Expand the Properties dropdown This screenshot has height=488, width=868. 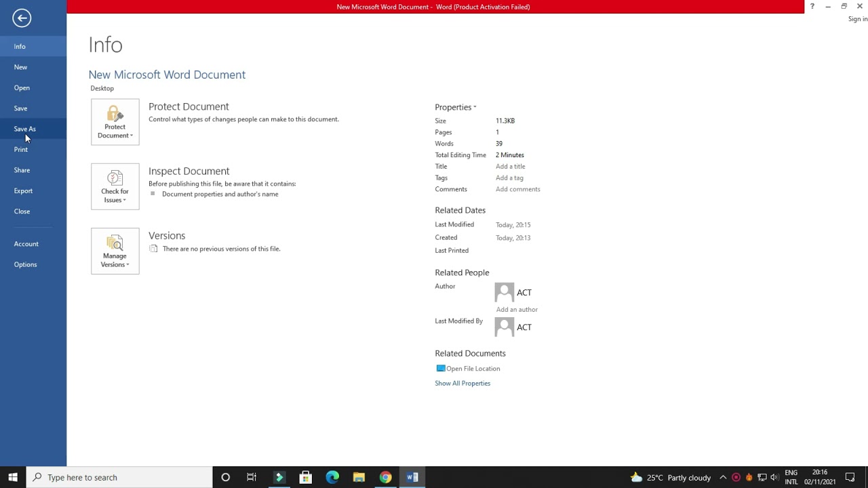click(455, 107)
